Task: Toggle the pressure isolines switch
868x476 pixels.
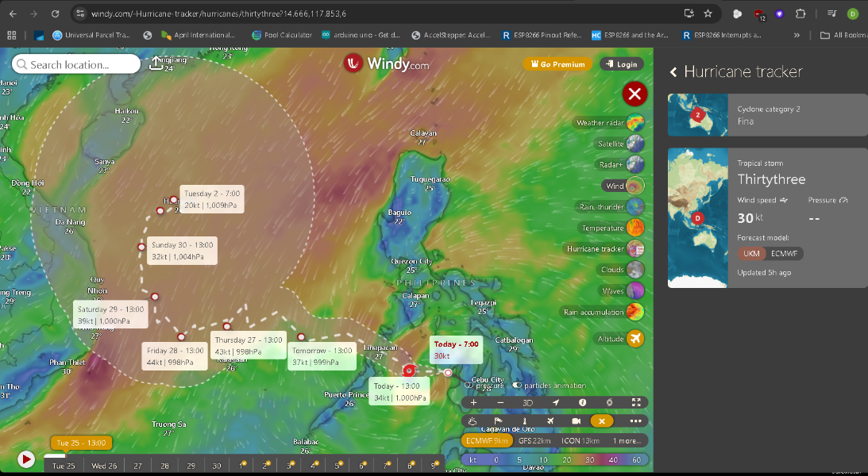Action: click(469, 386)
